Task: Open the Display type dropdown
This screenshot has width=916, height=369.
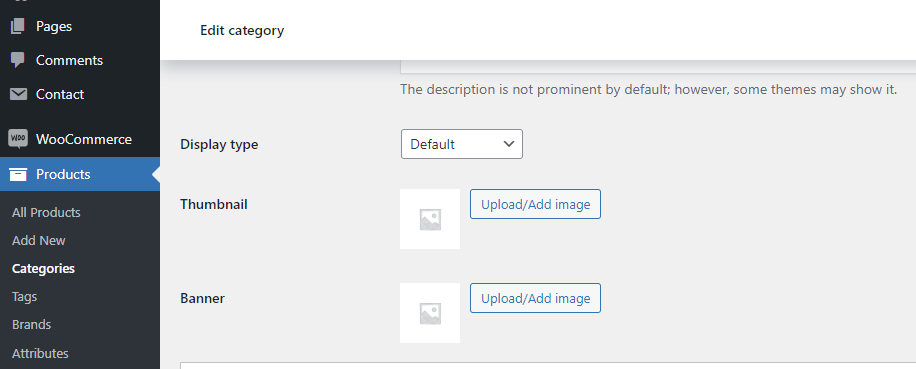Action: click(x=462, y=144)
